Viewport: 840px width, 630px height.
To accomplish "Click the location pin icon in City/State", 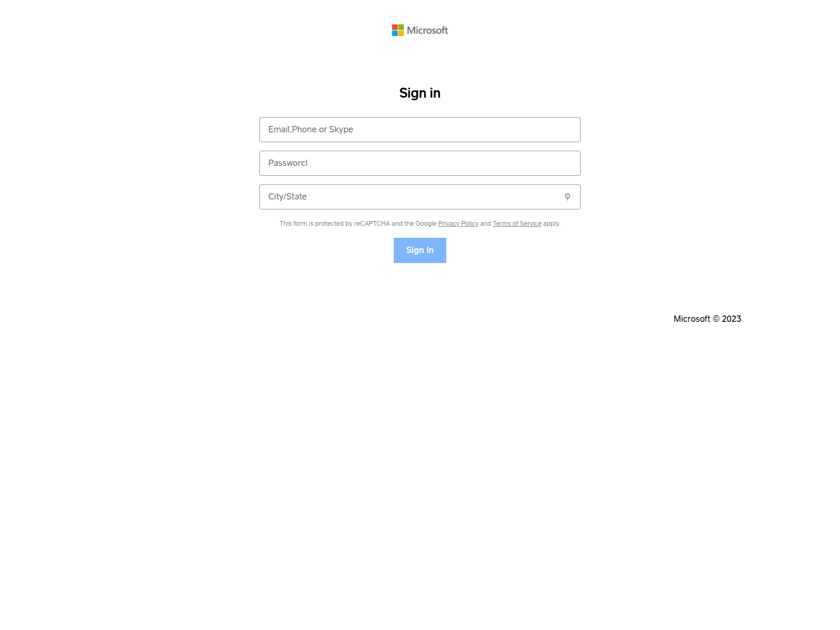I will 568,197.
